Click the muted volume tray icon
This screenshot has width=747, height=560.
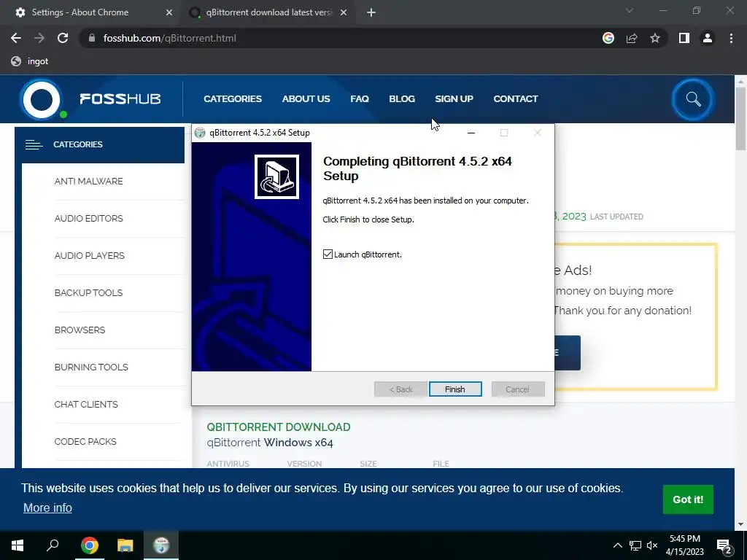[652, 545]
